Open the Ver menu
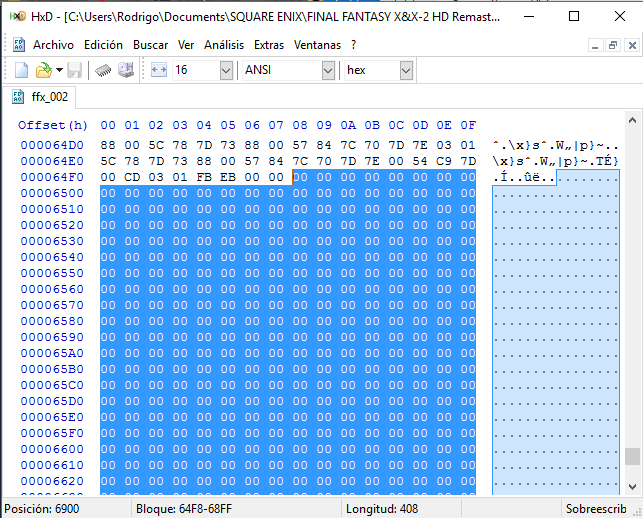643x518 pixels. pos(186,45)
